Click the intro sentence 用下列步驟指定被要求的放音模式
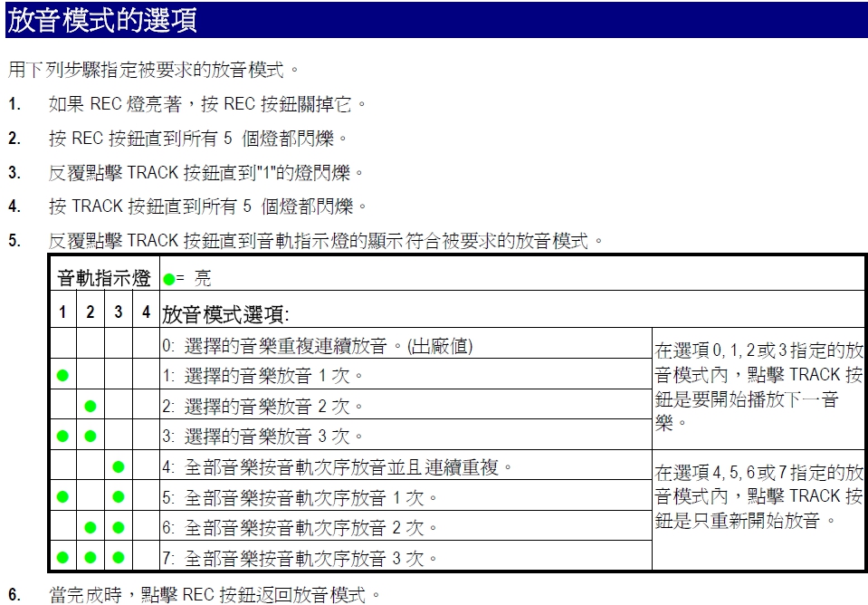This screenshot has height=605, width=868. click(x=152, y=69)
